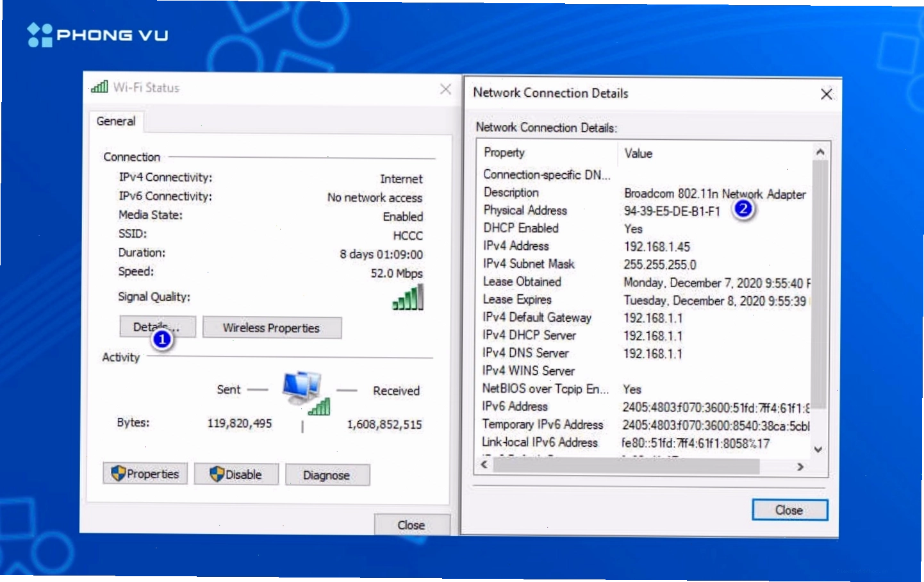Select the Physical Address row

(645, 210)
